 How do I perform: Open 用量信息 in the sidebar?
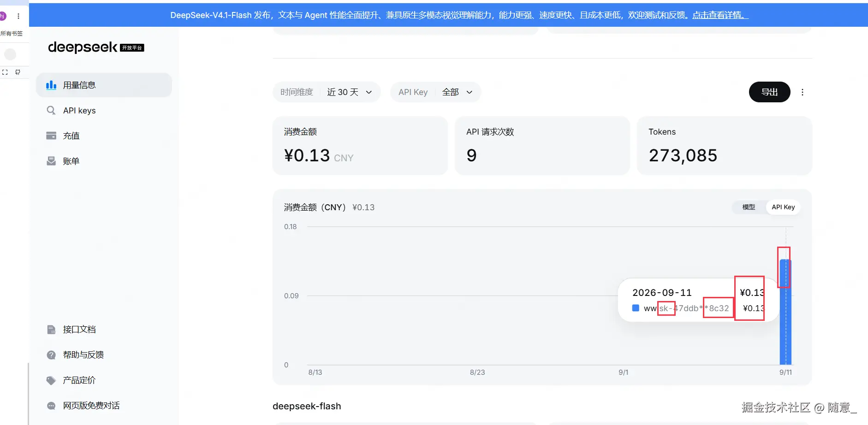tap(104, 85)
